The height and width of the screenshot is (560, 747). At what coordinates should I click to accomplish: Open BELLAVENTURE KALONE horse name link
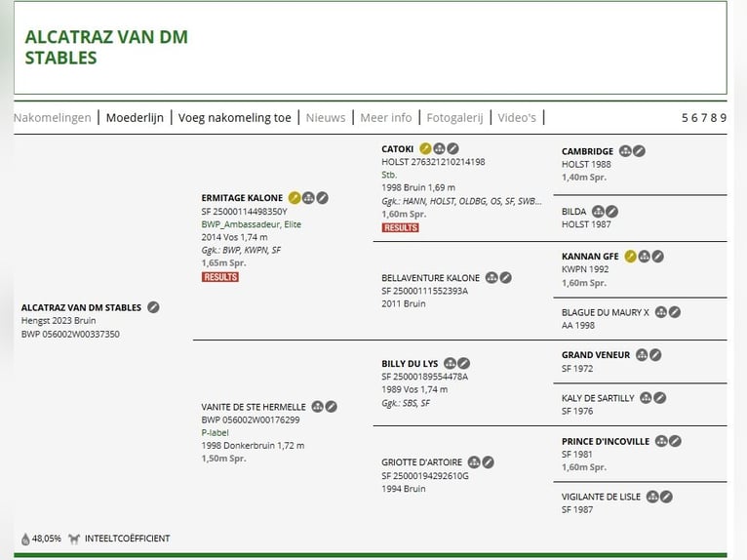pos(430,278)
